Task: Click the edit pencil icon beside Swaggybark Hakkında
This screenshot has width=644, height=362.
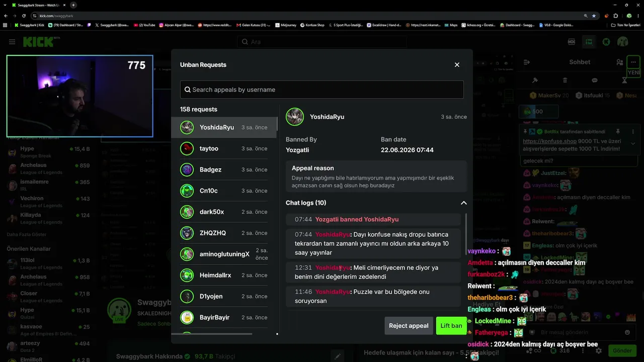Action: click(338, 356)
